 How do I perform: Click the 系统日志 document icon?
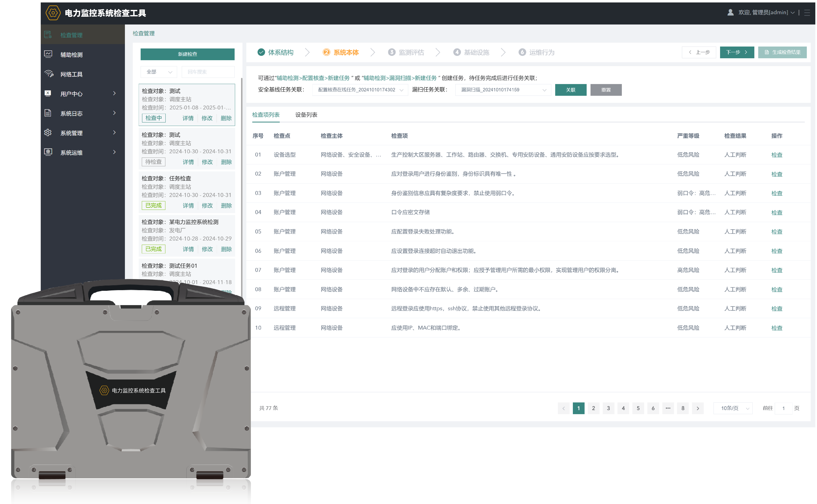tap(48, 113)
